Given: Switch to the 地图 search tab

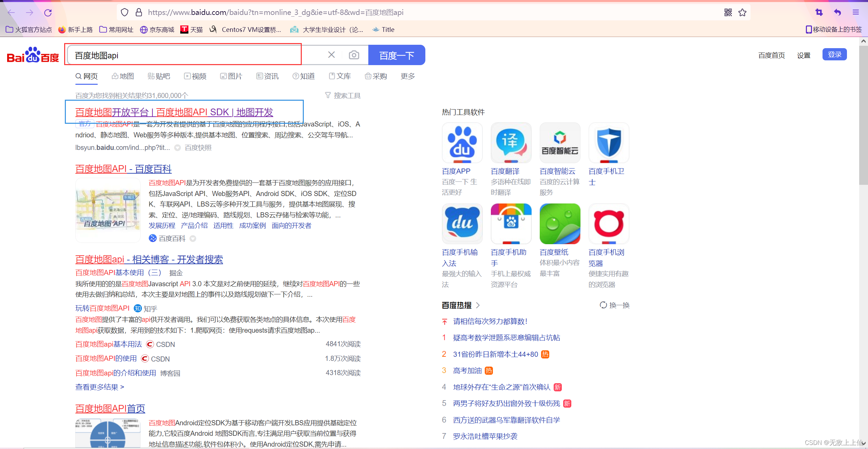Looking at the screenshot, I should pyautogui.click(x=123, y=76).
